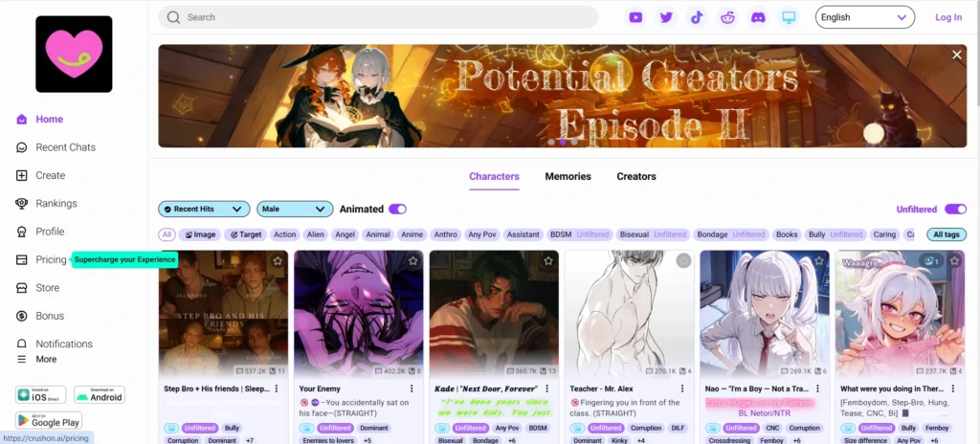Click the Log In link
This screenshot has width=980, height=444.
[x=948, y=17]
